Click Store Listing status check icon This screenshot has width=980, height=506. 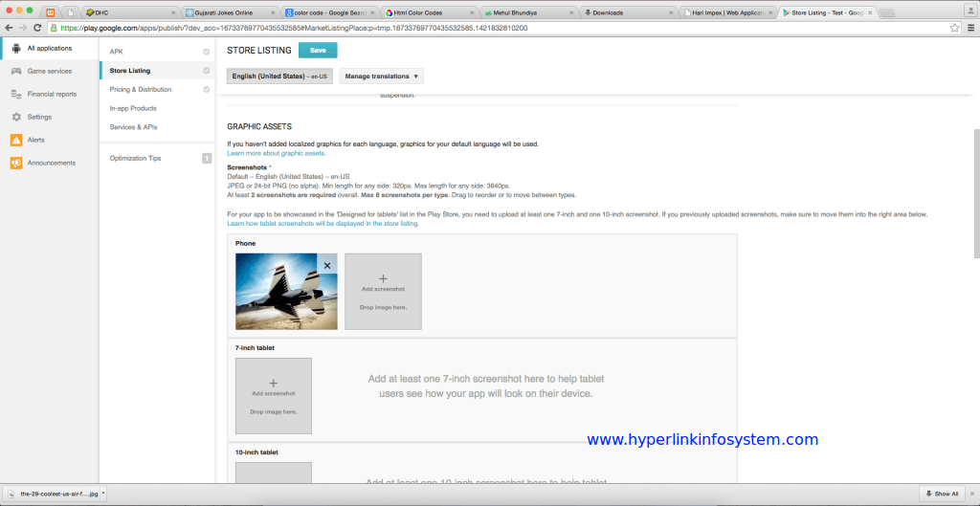[207, 71]
